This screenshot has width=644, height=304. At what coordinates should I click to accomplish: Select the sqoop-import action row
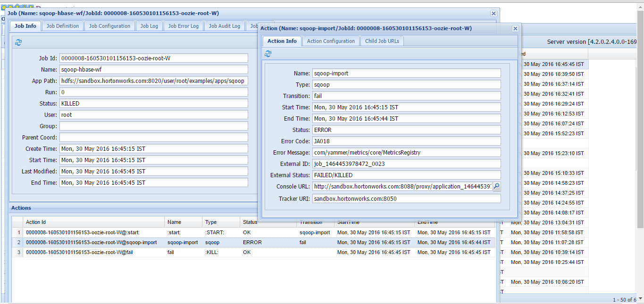(94, 242)
